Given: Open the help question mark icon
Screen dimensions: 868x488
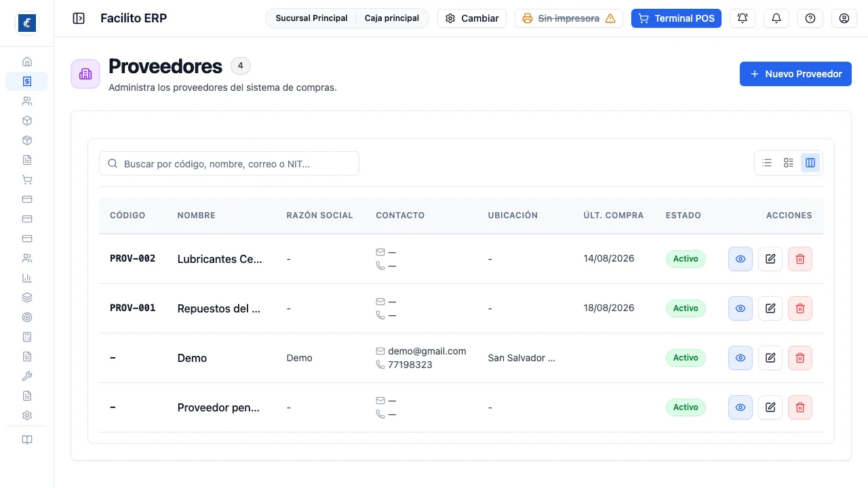Looking at the screenshot, I should click(x=810, y=18).
